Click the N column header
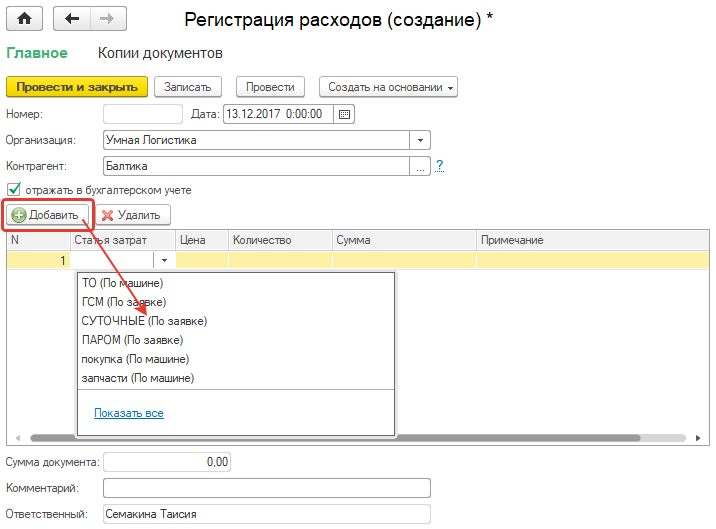The width and height of the screenshot is (716, 529). pos(38,240)
